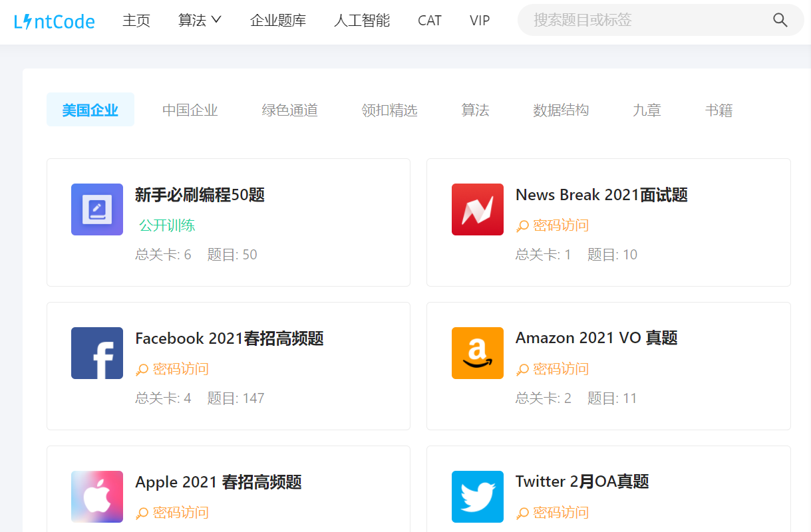Open CAT in the navigation bar

click(x=430, y=21)
